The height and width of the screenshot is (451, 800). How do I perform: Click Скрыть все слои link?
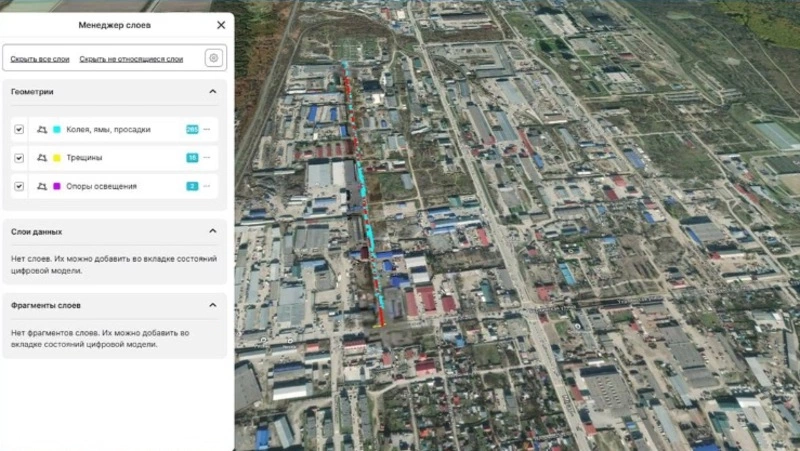pyautogui.click(x=40, y=59)
